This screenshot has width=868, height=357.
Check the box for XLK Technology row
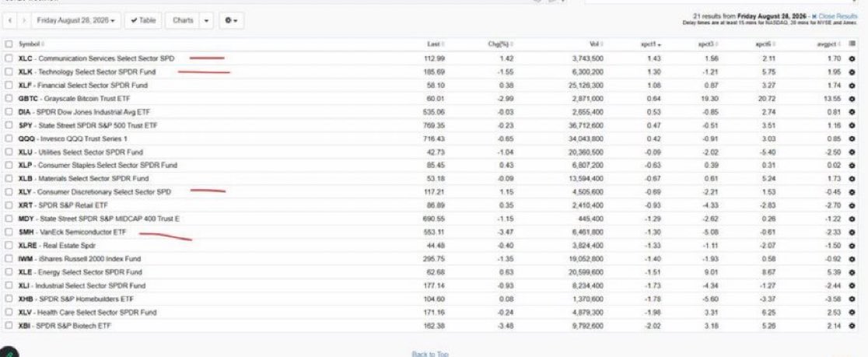pyautogui.click(x=9, y=72)
